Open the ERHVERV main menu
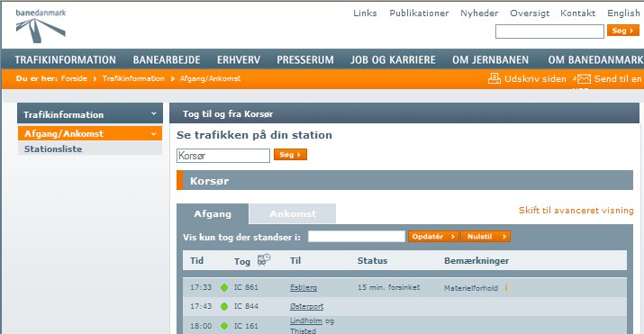Screen dimensions: 644x334 pos(239,60)
